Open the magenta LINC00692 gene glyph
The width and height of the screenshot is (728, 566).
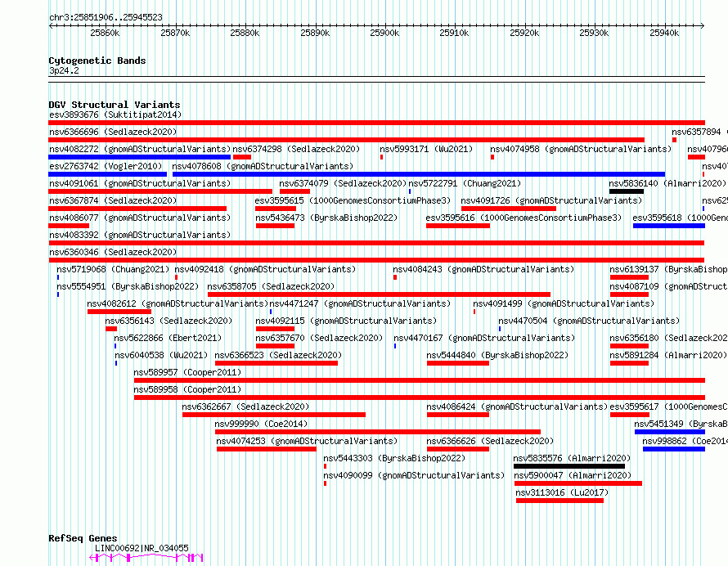146,558
